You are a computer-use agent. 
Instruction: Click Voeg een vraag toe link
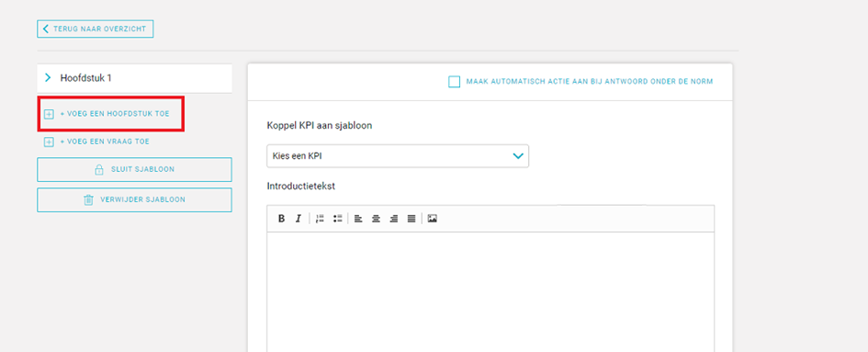coord(105,142)
